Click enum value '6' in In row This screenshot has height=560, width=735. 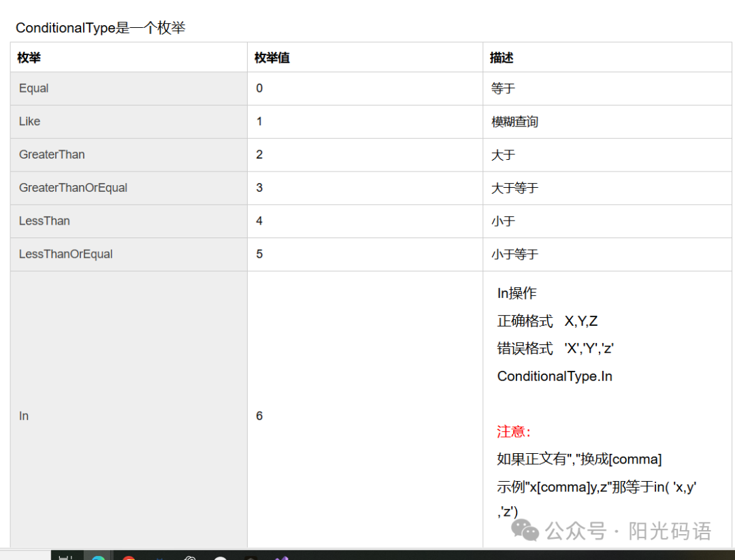pyautogui.click(x=259, y=416)
